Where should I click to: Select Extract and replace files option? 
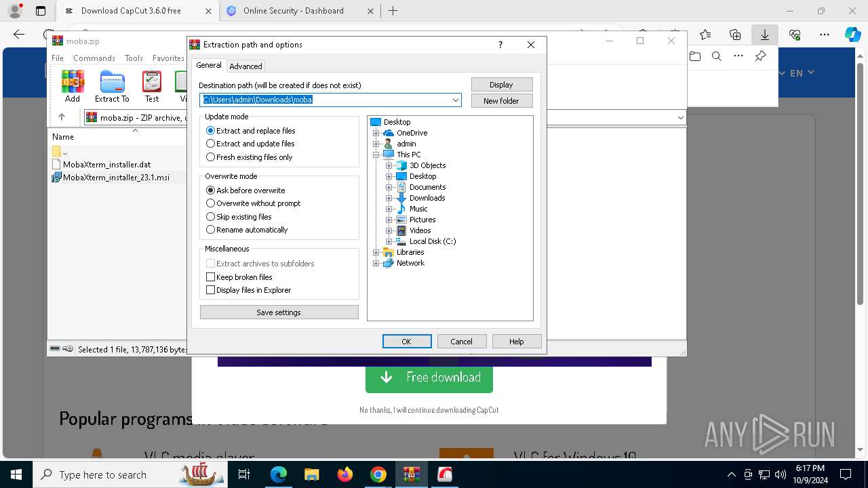point(251,131)
